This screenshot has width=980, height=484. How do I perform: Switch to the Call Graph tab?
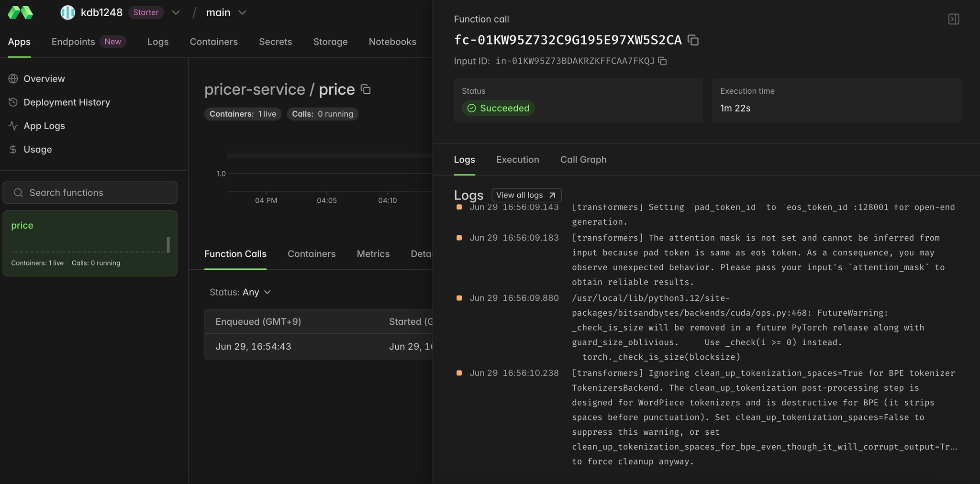pyautogui.click(x=583, y=160)
